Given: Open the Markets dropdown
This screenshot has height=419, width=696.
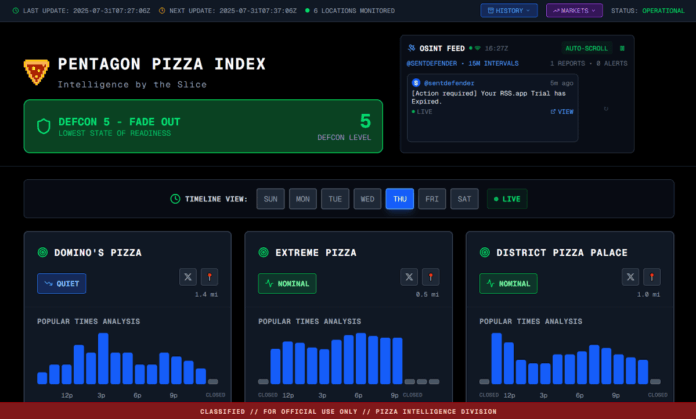Looking at the screenshot, I should pyautogui.click(x=574, y=10).
